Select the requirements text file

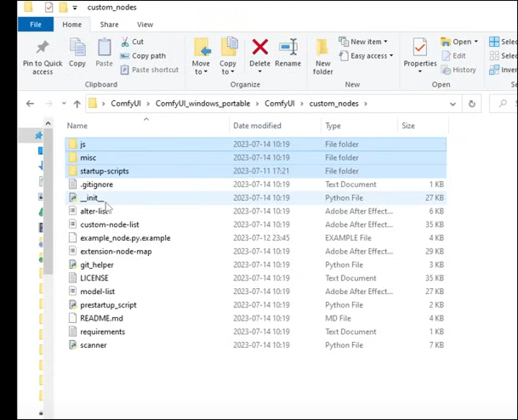256,331
